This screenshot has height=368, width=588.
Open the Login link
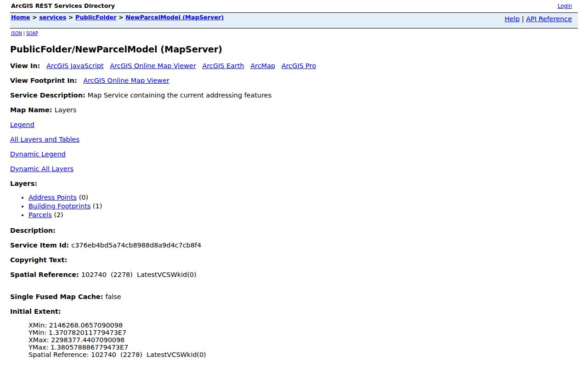tap(565, 6)
